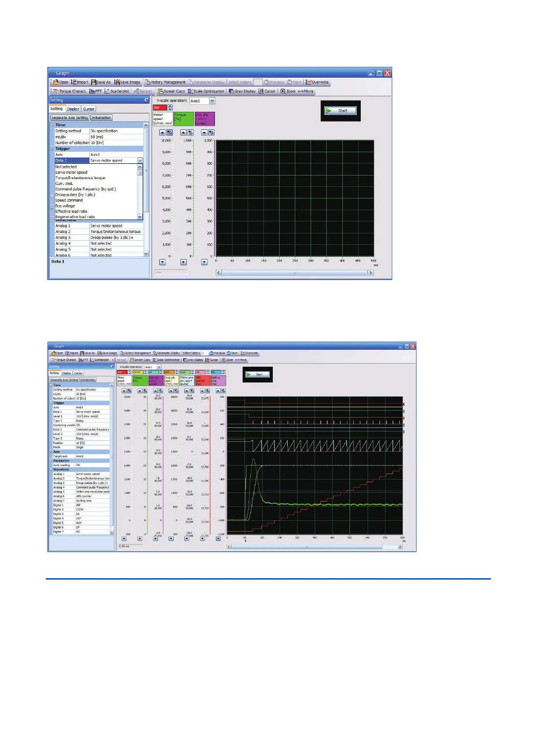Click Cursor toolbar icon in upper Graph window
Viewport: 534px width, 756px height.
[267, 91]
